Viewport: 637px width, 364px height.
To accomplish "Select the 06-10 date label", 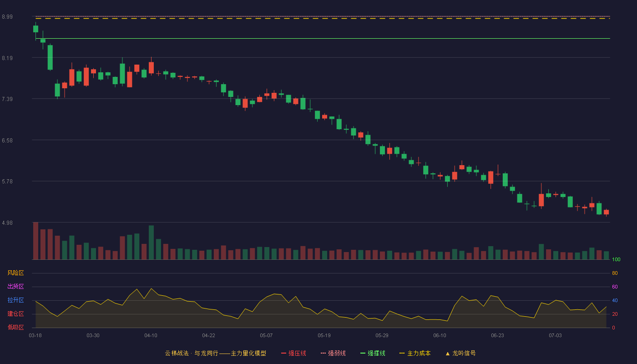I will [x=440, y=335].
